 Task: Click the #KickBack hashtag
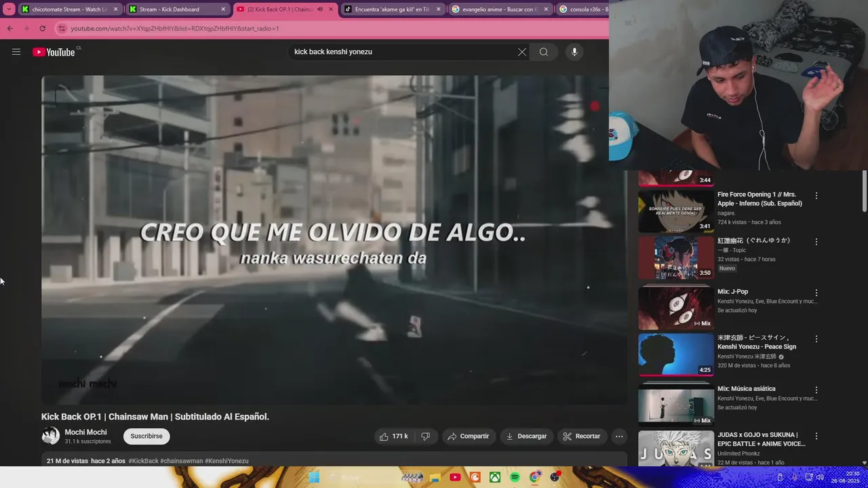click(143, 461)
